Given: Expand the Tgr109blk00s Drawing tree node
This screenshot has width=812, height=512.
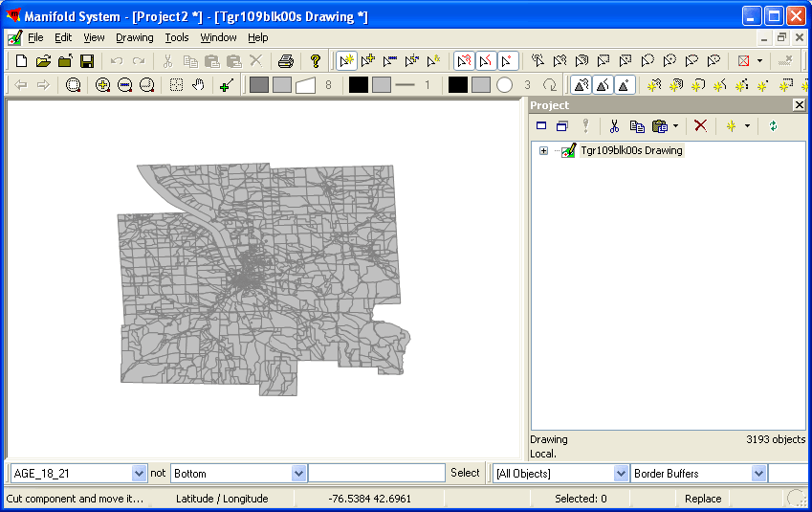Looking at the screenshot, I should click(543, 151).
